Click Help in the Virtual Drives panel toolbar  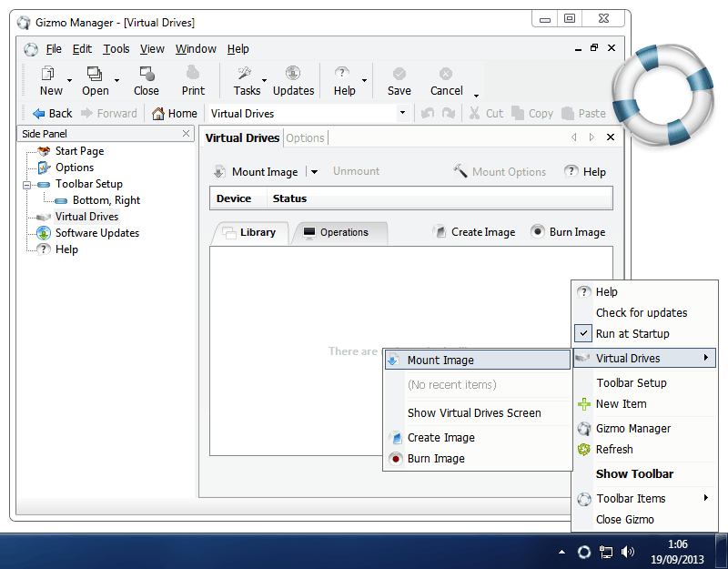pos(585,172)
